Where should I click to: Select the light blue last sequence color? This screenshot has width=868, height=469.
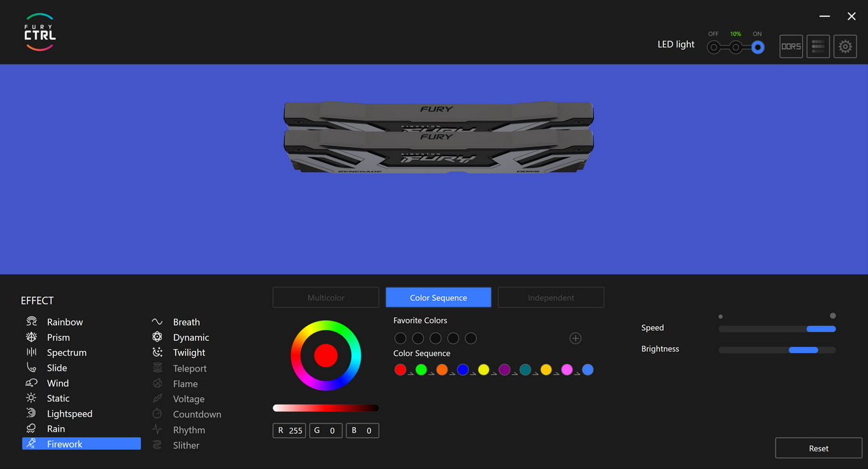pos(588,369)
